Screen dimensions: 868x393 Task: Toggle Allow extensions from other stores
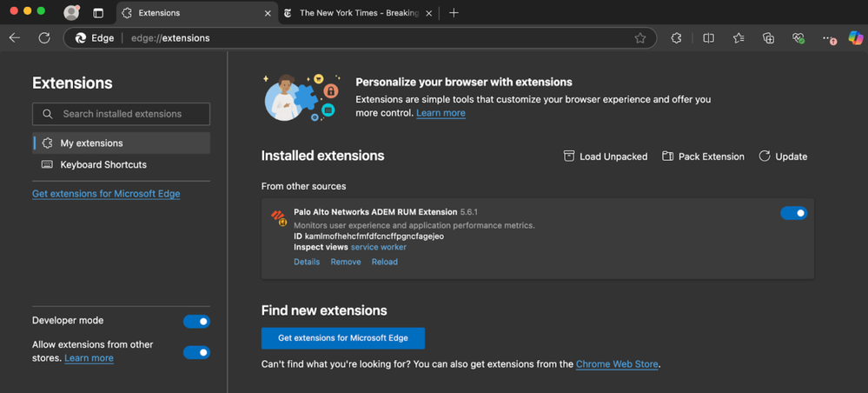click(x=196, y=352)
